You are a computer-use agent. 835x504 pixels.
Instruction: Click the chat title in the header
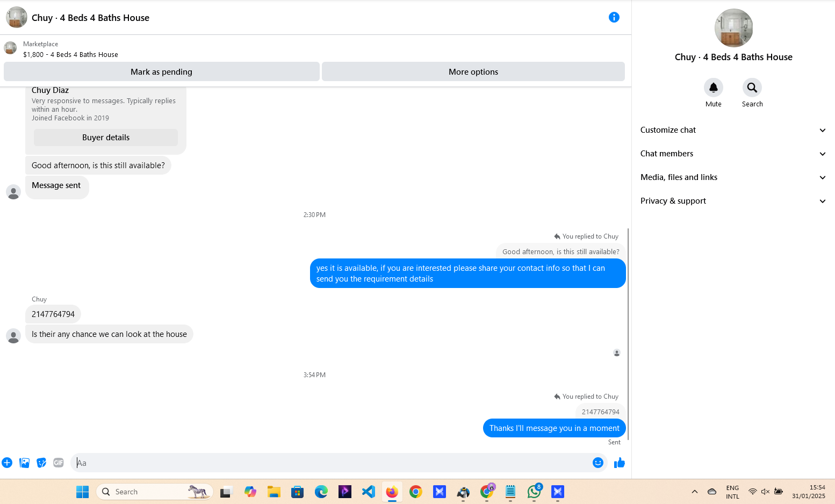90,18
